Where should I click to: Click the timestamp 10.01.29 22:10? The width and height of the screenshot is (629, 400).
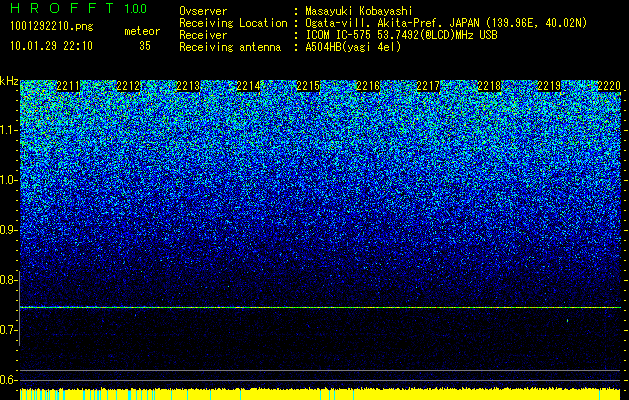pyautogui.click(x=51, y=46)
